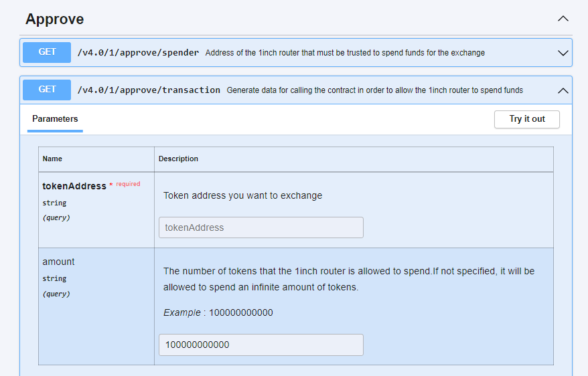Switch to the Parameters tab
Image resolution: width=588 pixels, height=376 pixels.
[55, 119]
